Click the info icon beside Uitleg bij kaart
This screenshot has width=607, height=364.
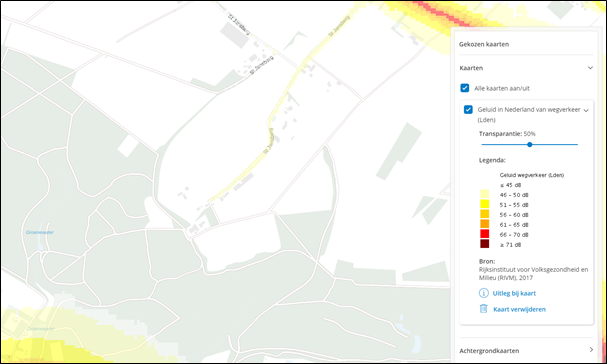point(484,293)
